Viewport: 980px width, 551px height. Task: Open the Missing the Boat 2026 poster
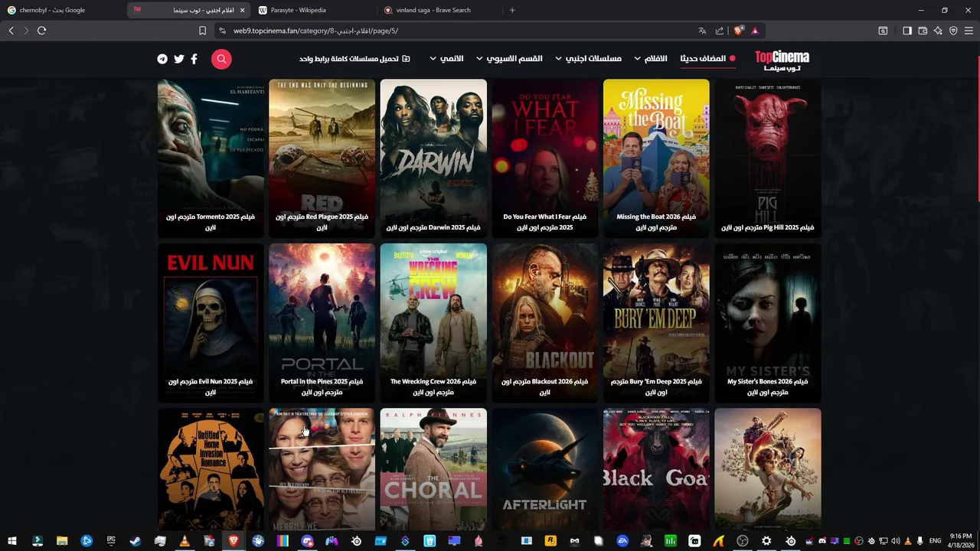[x=656, y=158]
